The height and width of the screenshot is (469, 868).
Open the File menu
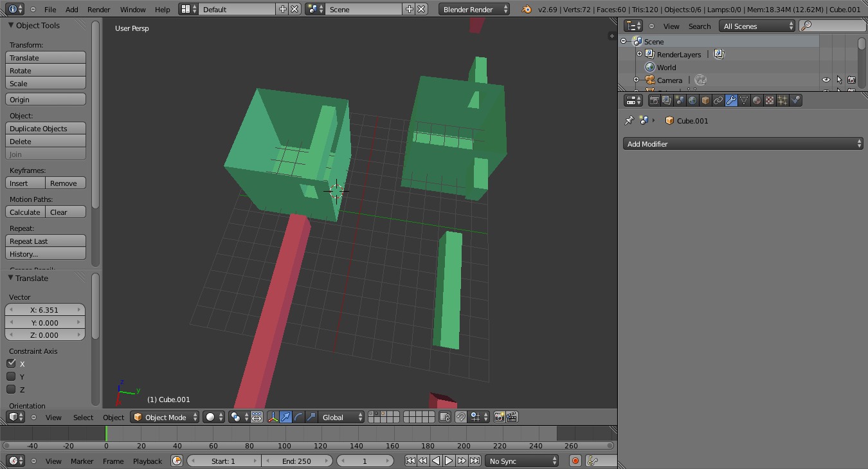pyautogui.click(x=50, y=10)
